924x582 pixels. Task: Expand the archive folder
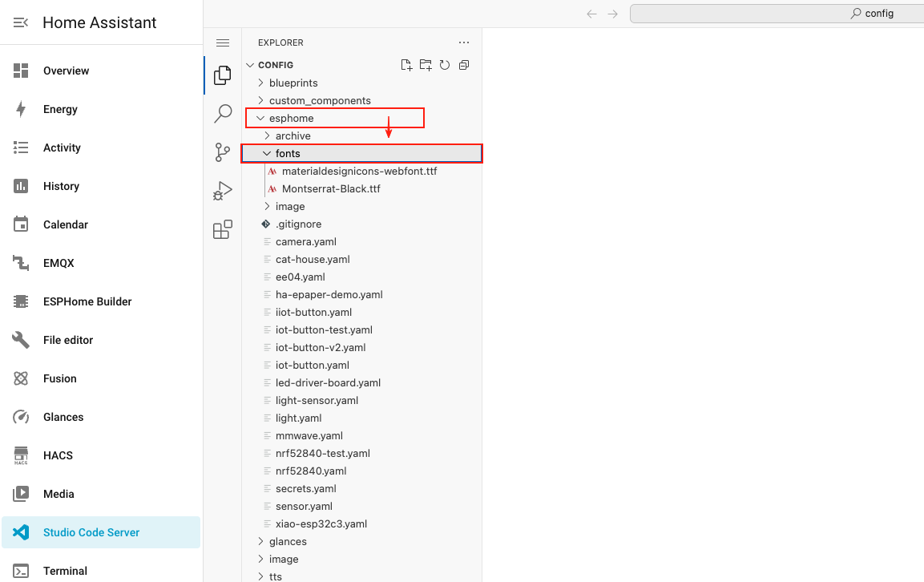tap(293, 136)
